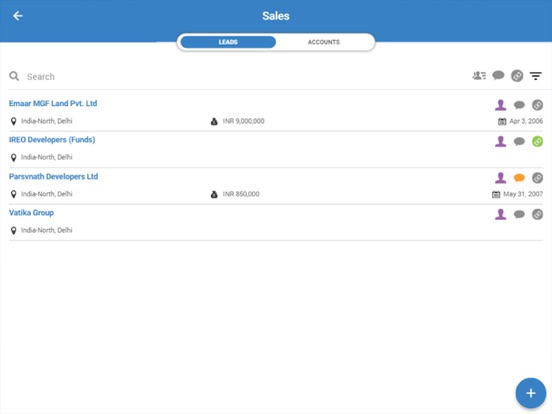
Task: Go back using the arrow icon
Action: tap(18, 16)
